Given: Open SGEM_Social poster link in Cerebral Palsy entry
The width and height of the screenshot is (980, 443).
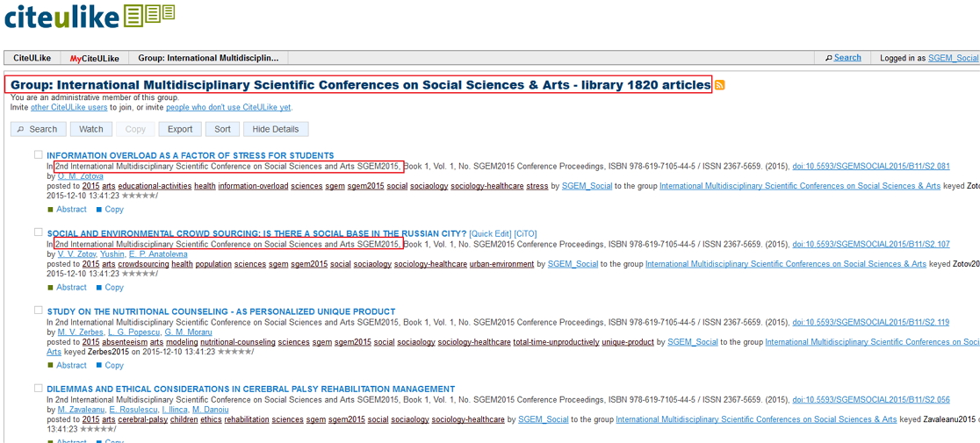Looking at the screenshot, I should click(x=543, y=420).
